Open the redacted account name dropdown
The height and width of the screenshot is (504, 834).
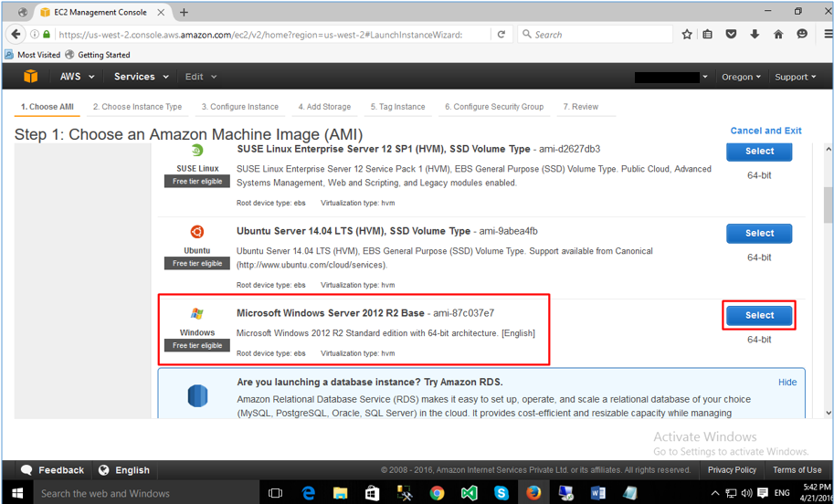click(x=671, y=77)
